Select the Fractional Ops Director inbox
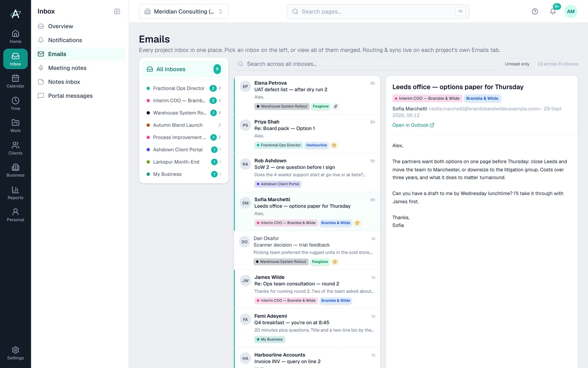The image size is (588, 368). [184, 88]
